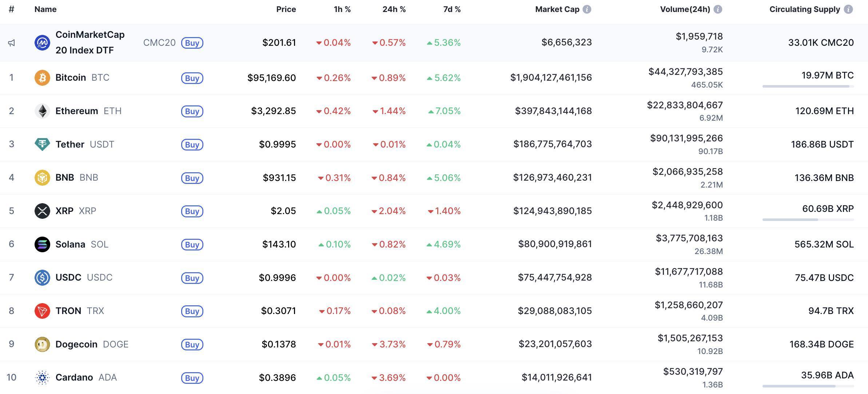868x394 pixels.
Task: Click the XRP logo
Action: click(42, 211)
